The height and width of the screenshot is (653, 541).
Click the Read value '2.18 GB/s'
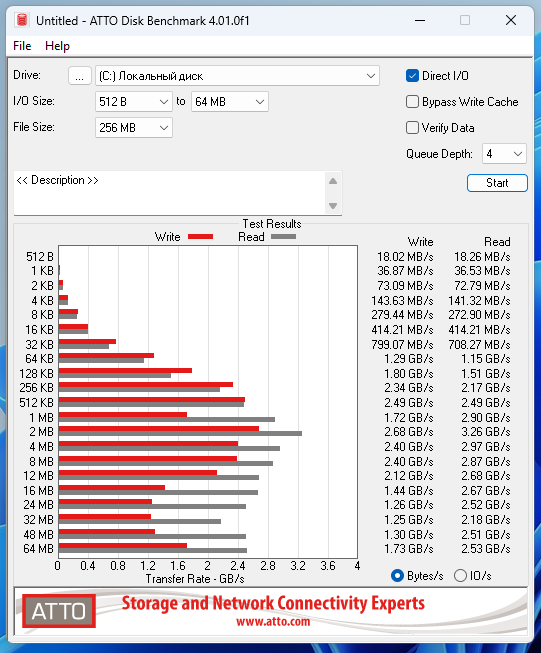point(485,520)
